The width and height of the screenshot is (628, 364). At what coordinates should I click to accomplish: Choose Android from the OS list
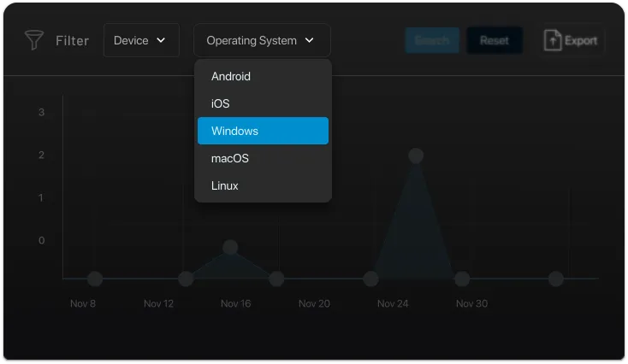[x=231, y=76]
